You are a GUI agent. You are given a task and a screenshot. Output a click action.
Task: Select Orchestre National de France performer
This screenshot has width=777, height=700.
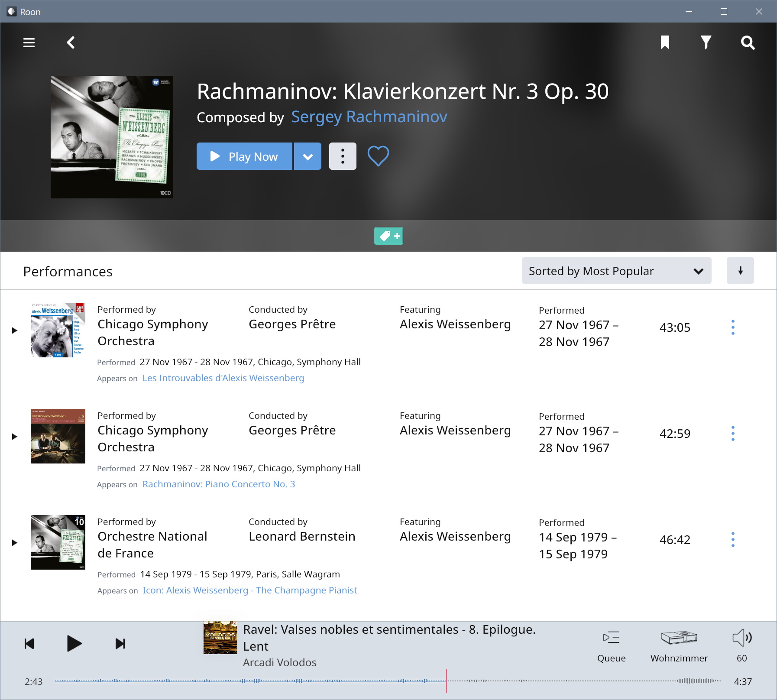(x=152, y=545)
